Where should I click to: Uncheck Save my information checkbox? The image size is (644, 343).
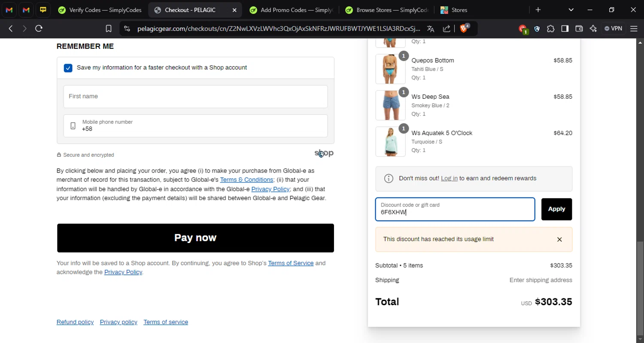click(x=68, y=68)
